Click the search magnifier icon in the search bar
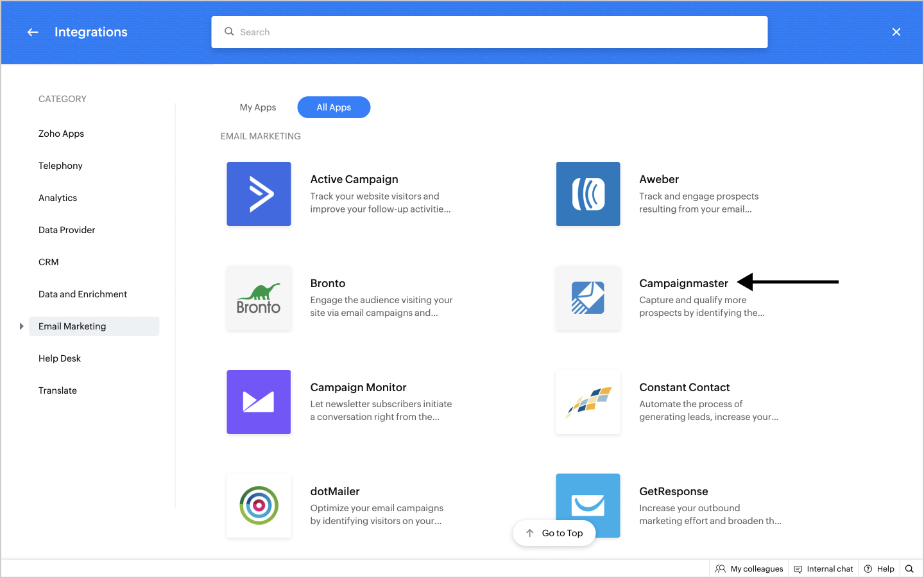This screenshot has width=924, height=578. click(x=229, y=31)
